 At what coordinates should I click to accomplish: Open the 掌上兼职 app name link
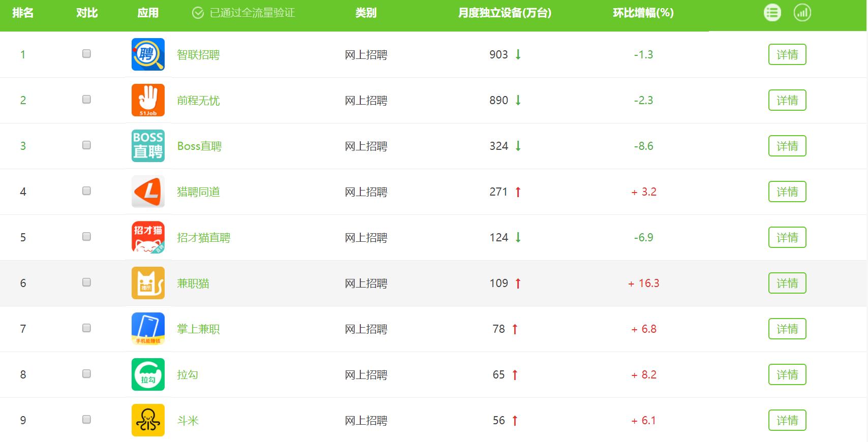[x=198, y=329]
